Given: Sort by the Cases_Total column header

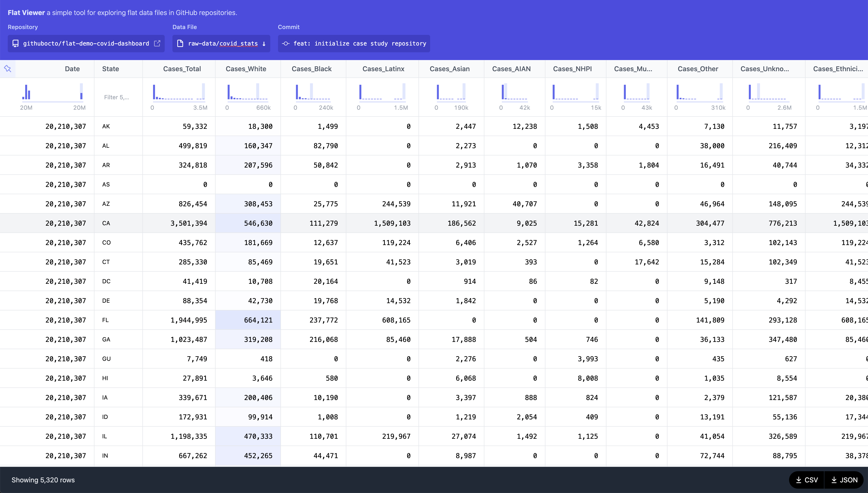Looking at the screenshot, I should (x=182, y=69).
